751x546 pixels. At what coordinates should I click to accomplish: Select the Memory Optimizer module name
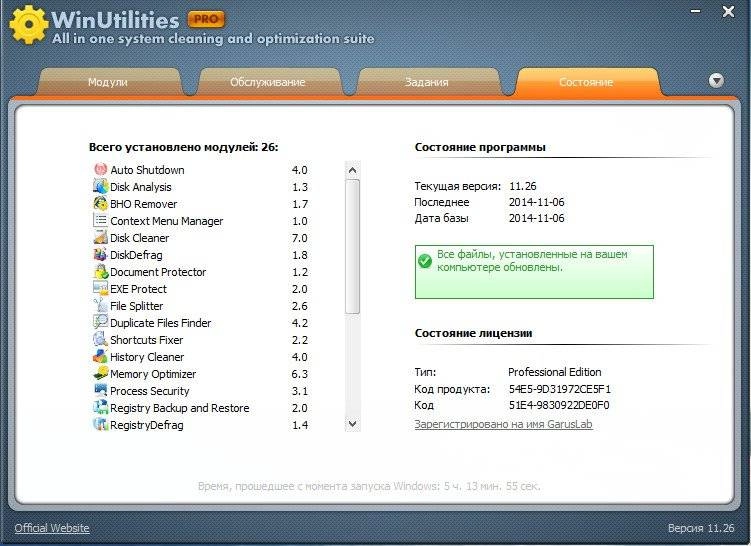153,374
